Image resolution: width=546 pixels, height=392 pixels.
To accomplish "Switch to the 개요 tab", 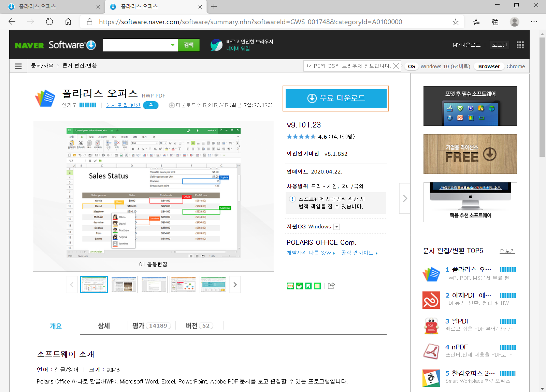I will point(56,326).
